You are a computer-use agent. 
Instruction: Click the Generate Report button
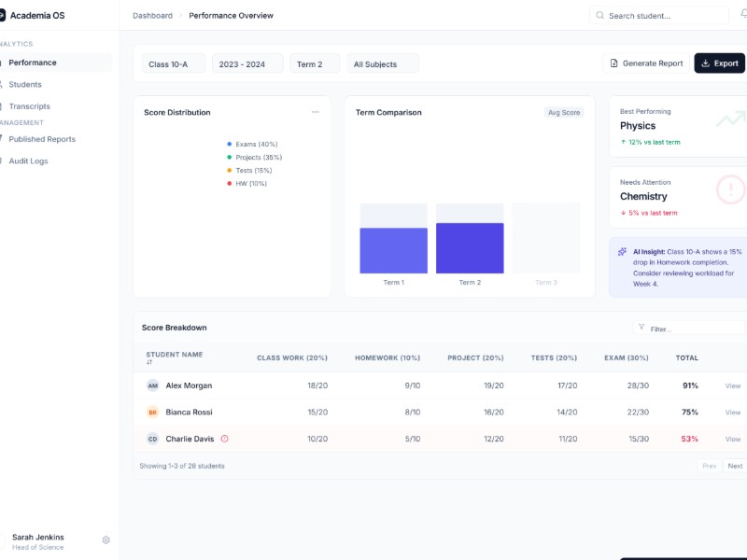(645, 63)
